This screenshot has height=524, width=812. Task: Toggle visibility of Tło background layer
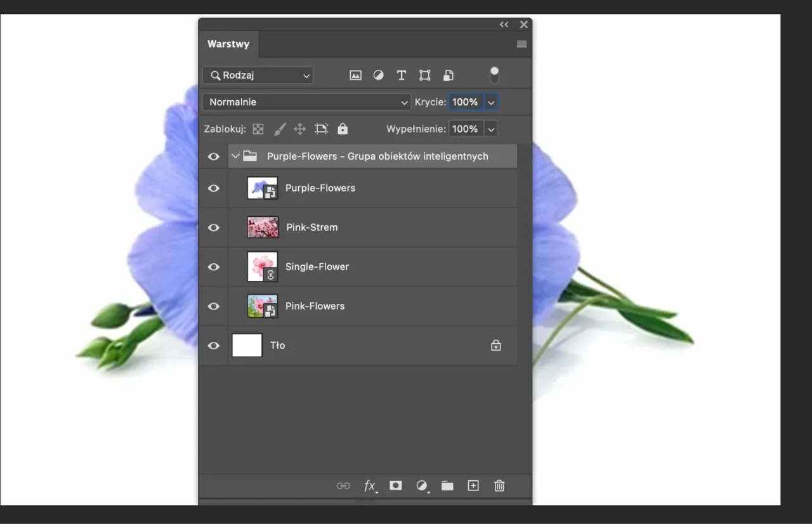[214, 345]
